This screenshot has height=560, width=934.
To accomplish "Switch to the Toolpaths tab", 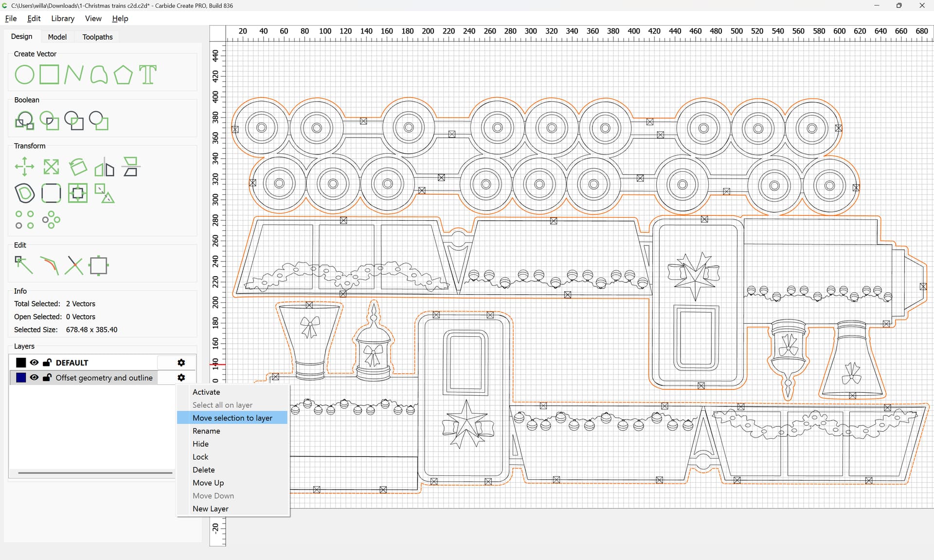I will pyautogui.click(x=97, y=37).
